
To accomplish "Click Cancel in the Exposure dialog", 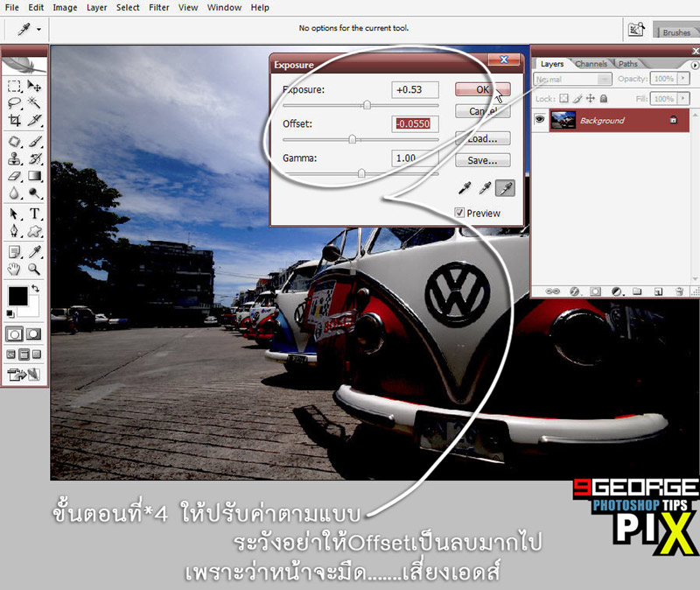I will tap(483, 111).
